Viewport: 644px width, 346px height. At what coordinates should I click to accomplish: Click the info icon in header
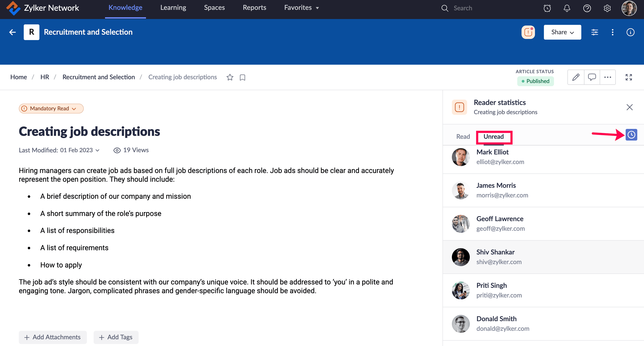point(630,32)
